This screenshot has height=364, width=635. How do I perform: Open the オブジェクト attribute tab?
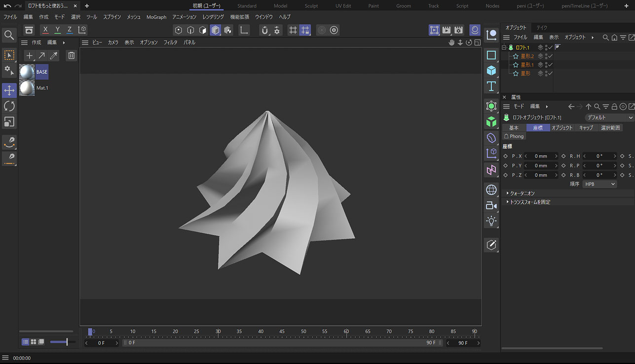tap(562, 128)
